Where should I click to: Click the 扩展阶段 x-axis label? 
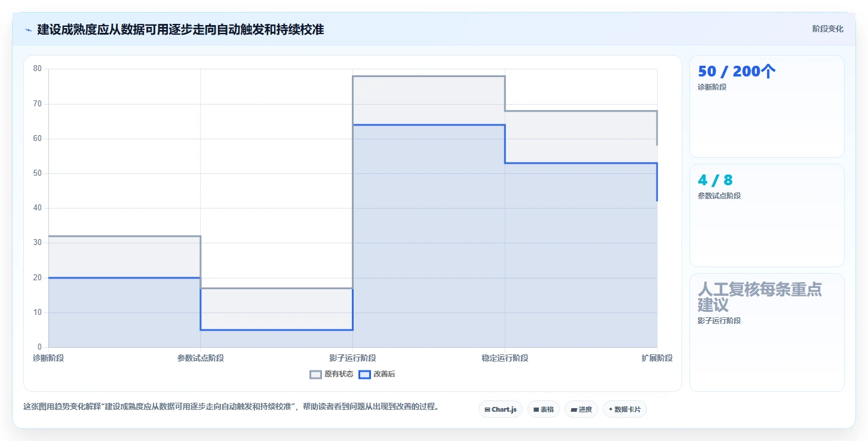(x=657, y=358)
